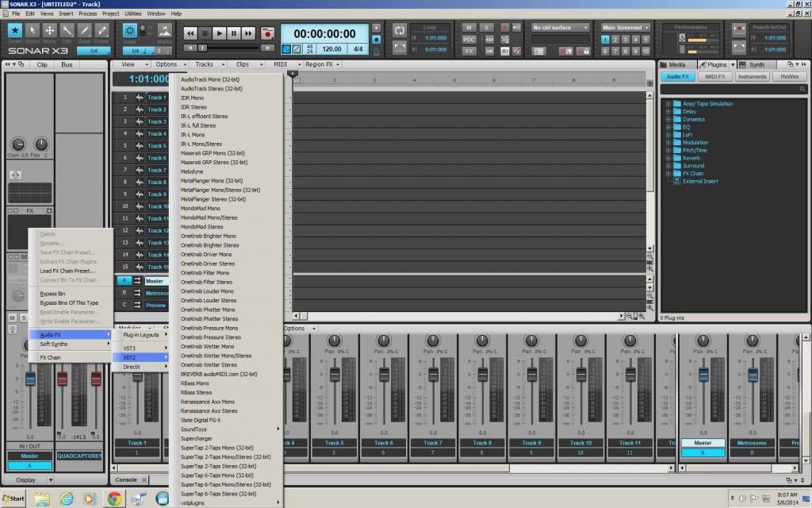812x508 pixels.
Task: Rewind using the transport rewind button
Action: pyautogui.click(x=190, y=33)
